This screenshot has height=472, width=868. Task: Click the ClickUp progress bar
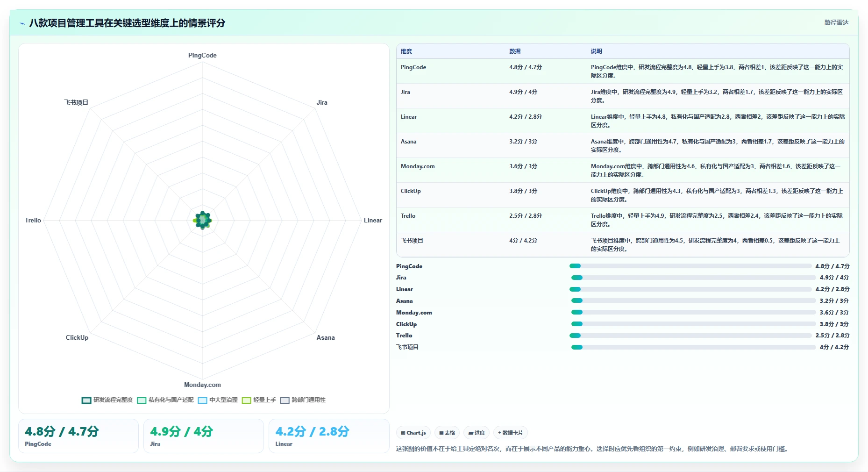[694, 324]
